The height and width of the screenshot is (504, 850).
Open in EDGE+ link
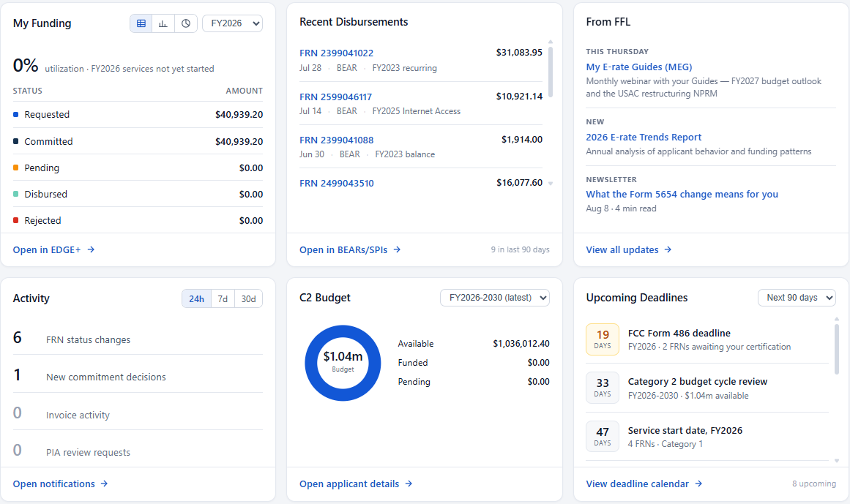tap(47, 249)
